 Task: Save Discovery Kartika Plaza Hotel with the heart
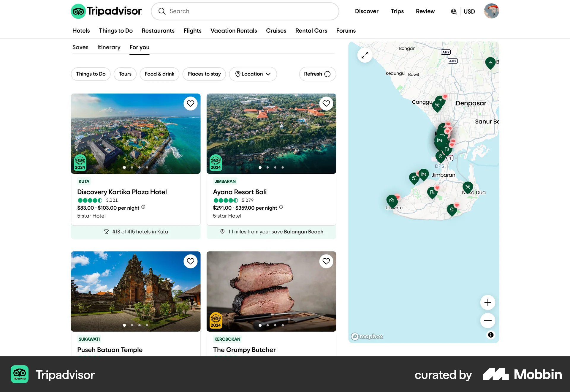[x=190, y=103]
